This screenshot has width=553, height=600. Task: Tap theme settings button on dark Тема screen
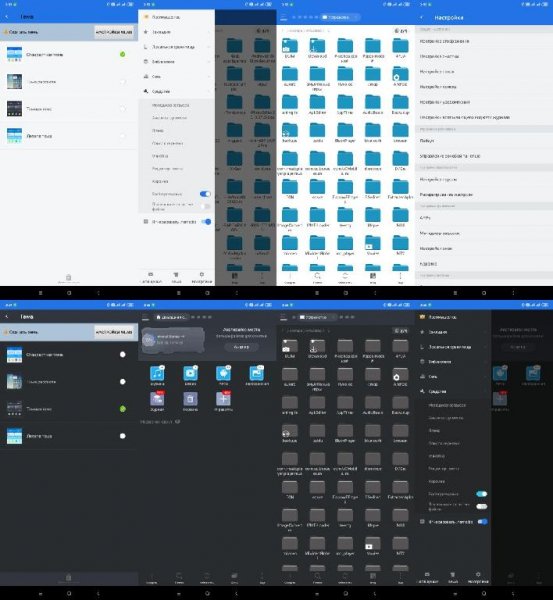pyautogui.click(x=114, y=332)
